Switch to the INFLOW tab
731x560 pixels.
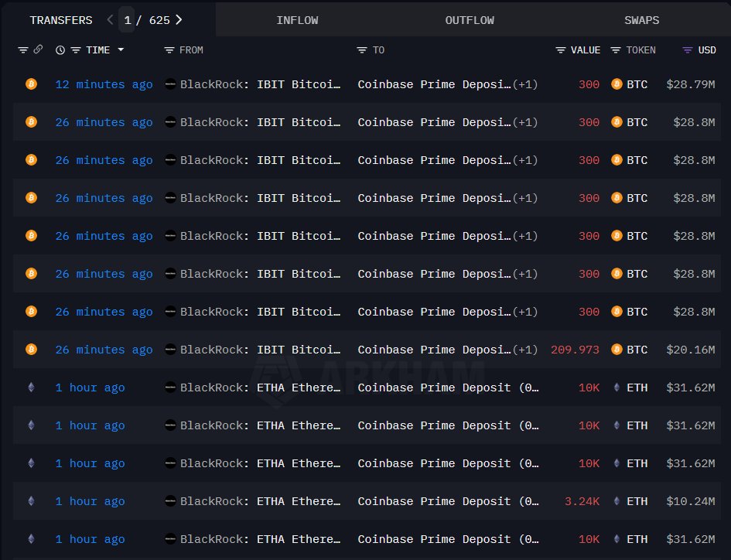tap(297, 20)
